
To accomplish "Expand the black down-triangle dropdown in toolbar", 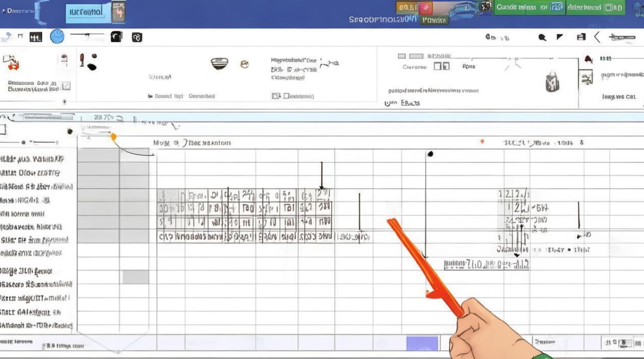I will (x=559, y=37).
